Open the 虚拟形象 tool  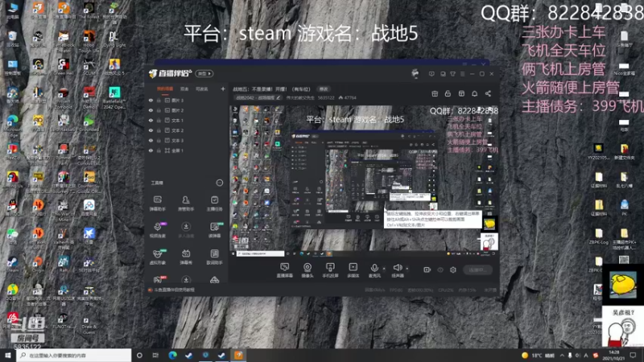pyautogui.click(x=157, y=257)
